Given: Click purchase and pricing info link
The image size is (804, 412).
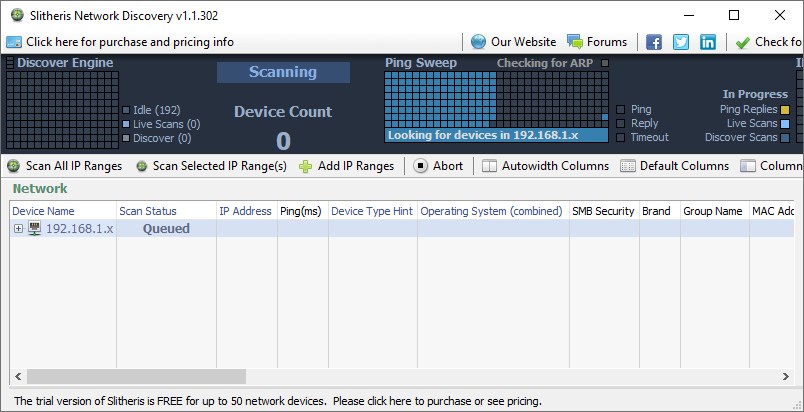Looking at the screenshot, I should (x=120, y=42).
